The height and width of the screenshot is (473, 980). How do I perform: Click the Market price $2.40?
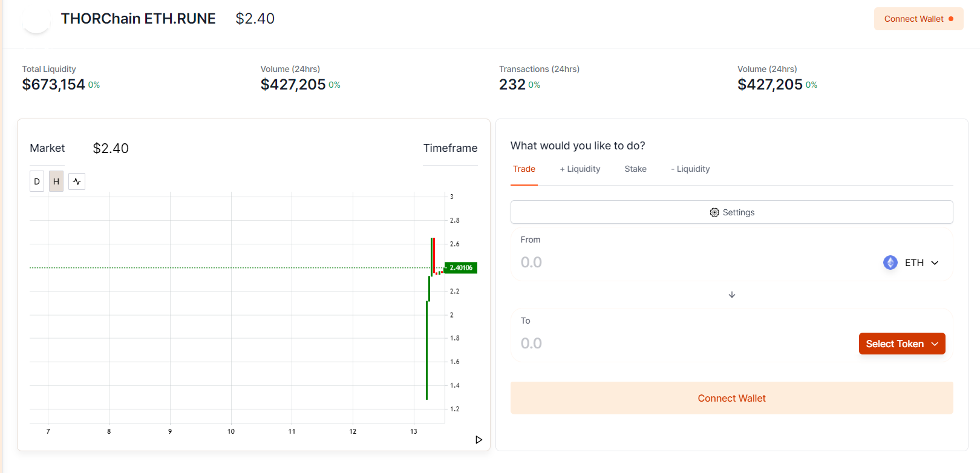[111, 148]
